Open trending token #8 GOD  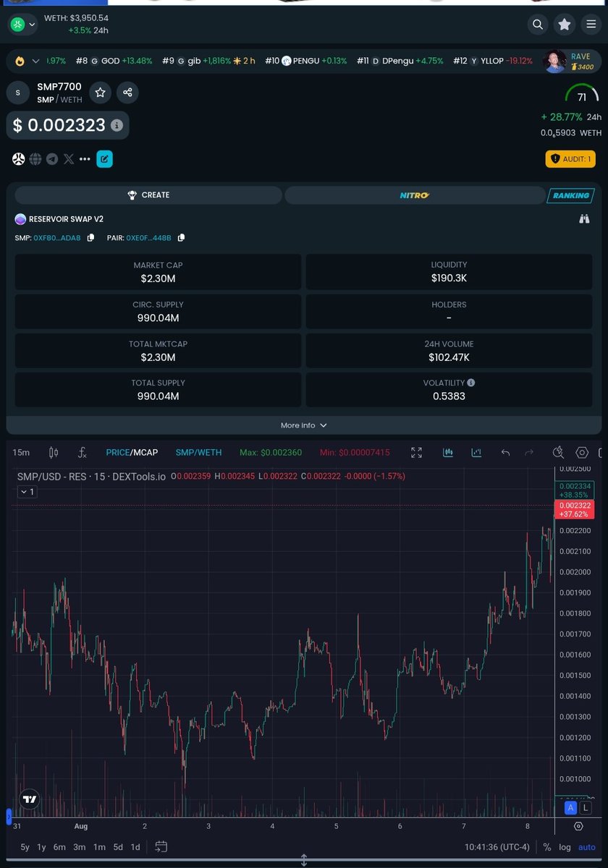pyautogui.click(x=114, y=61)
